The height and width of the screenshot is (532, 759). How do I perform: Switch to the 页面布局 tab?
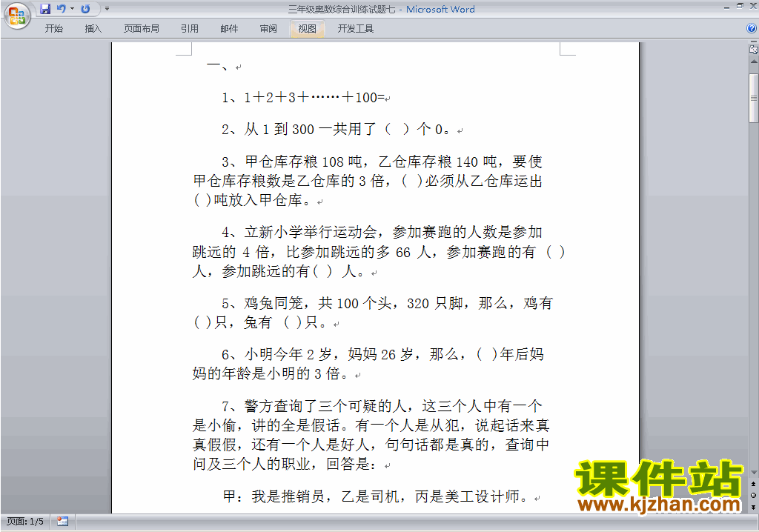click(x=142, y=29)
